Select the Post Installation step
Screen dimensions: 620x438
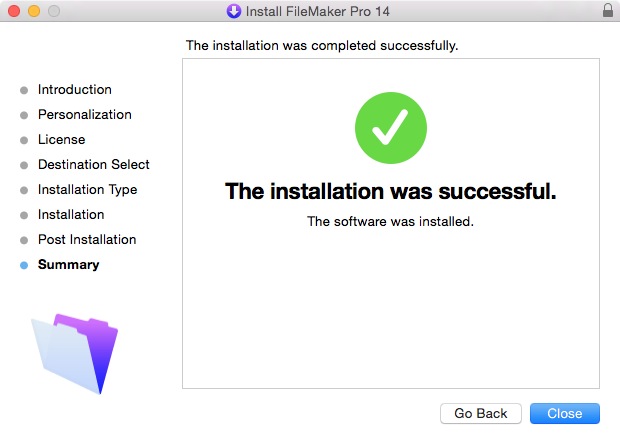click(x=87, y=240)
